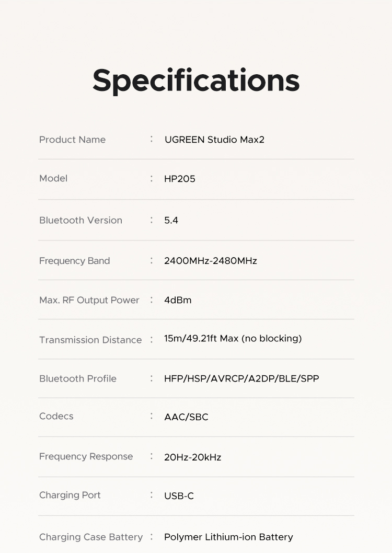Click the HP205 model value
Image resolution: width=392 pixels, height=553 pixels.
[x=179, y=179]
